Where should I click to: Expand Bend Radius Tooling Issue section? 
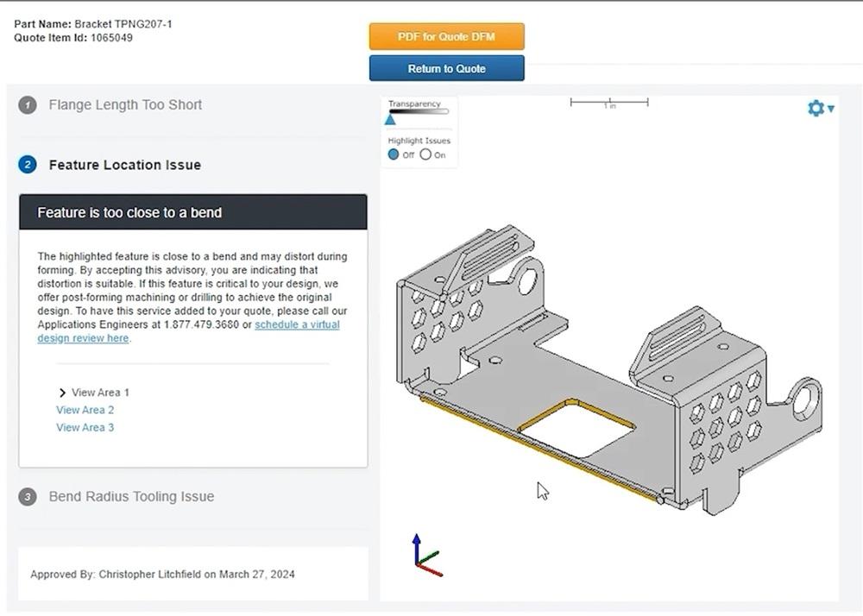[131, 497]
